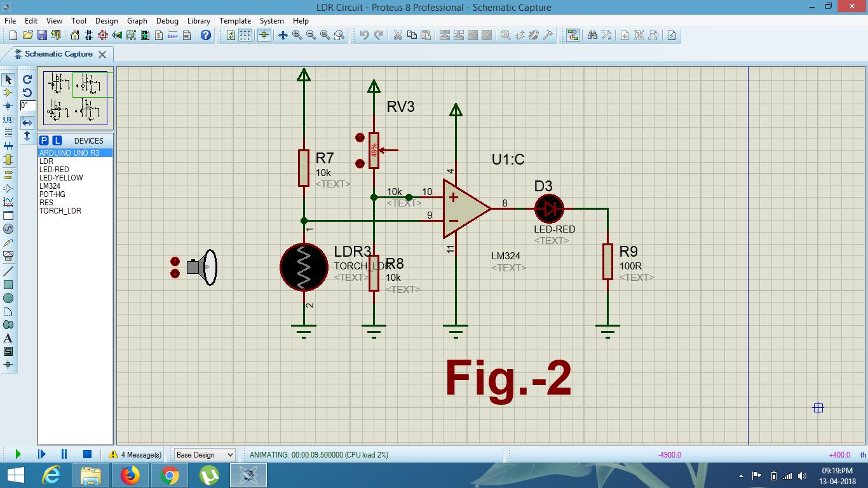Select the Wire Label LBL tool

[x=8, y=119]
